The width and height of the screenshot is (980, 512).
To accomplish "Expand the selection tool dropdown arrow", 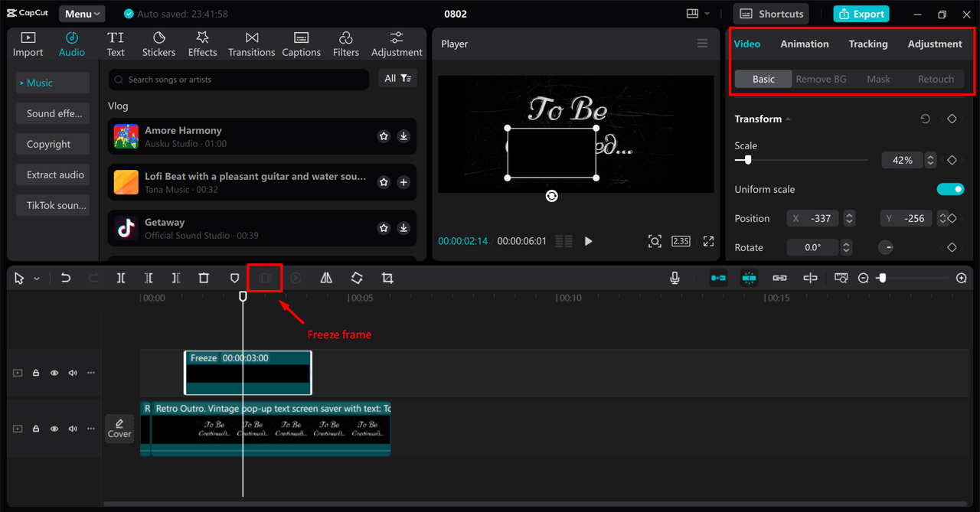I will point(36,279).
